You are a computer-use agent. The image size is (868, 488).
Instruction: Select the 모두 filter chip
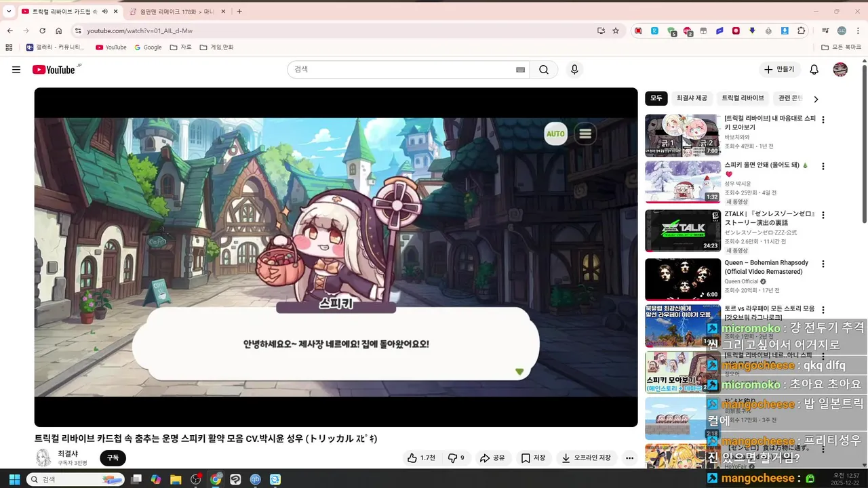click(656, 98)
